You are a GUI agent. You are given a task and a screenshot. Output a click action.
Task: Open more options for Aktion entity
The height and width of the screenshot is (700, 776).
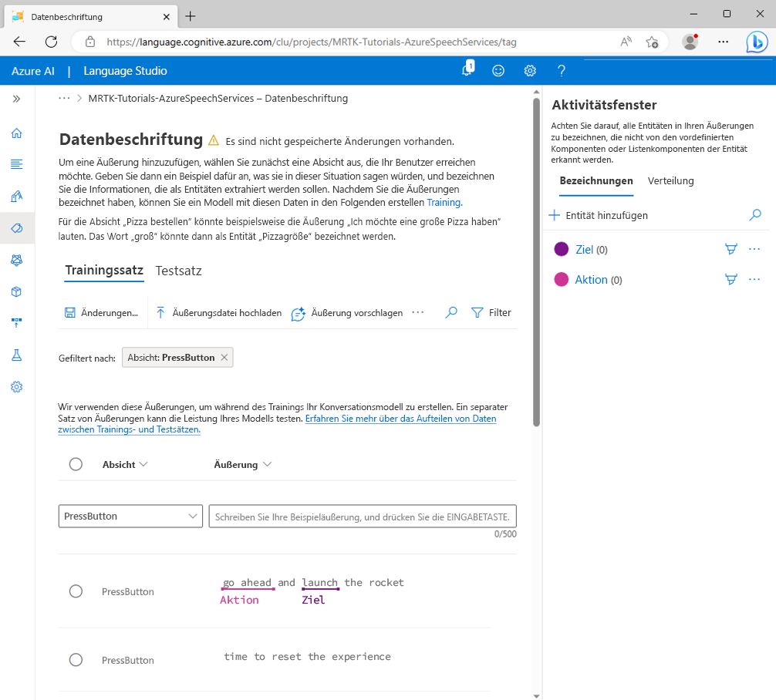(x=754, y=280)
